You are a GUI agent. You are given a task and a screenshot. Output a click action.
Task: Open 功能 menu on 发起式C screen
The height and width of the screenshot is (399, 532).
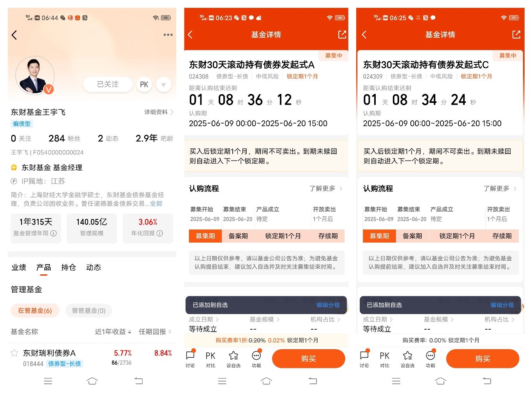(431, 359)
